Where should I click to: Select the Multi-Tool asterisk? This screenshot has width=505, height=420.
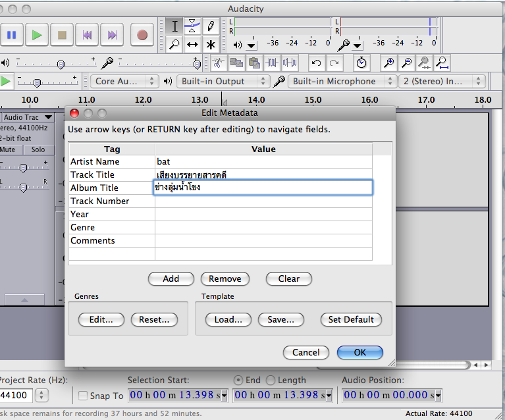[211, 44]
